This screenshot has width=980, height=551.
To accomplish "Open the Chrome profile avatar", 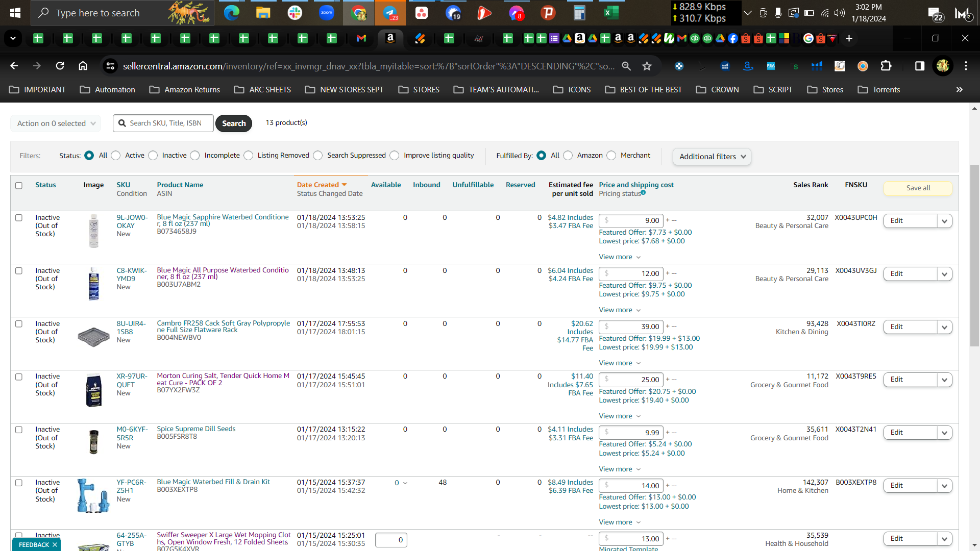I will (943, 66).
